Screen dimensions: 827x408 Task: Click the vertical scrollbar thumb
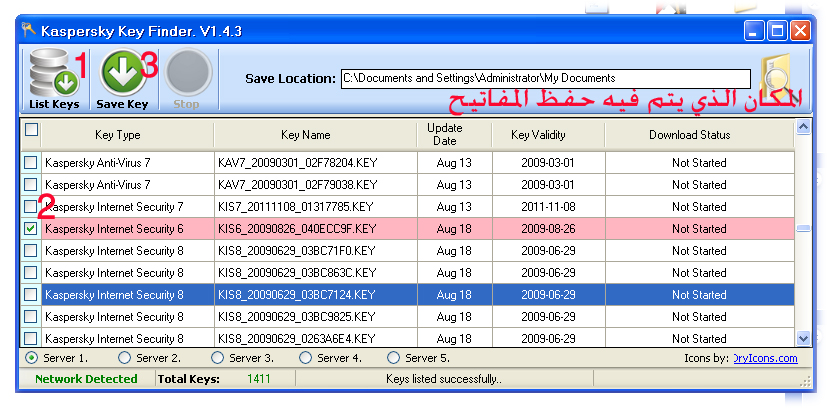pos(803,229)
